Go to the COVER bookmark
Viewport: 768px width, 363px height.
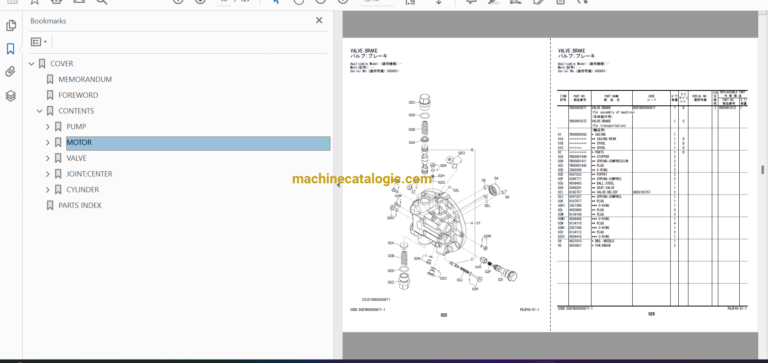tap(62, 64)
